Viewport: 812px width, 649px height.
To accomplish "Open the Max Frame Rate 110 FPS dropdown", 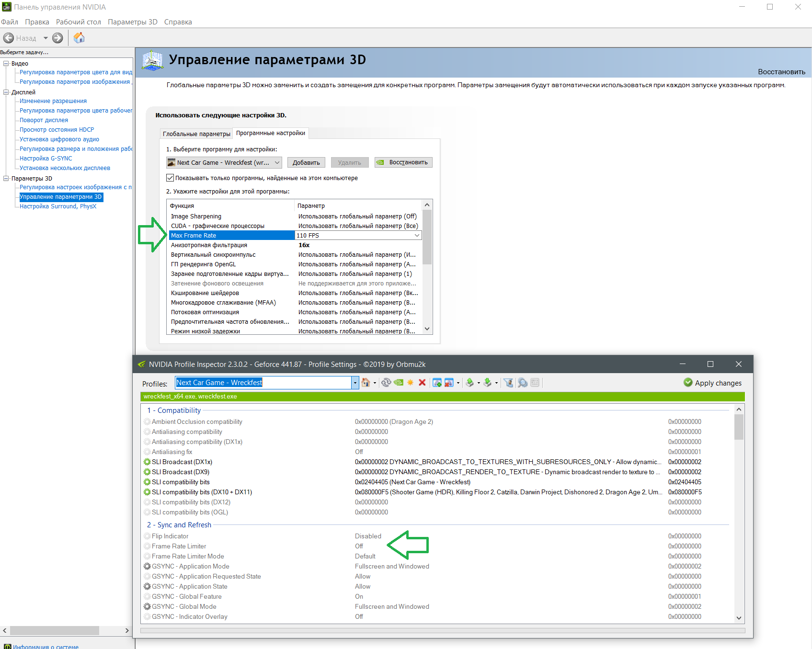I will coord(417,236).
